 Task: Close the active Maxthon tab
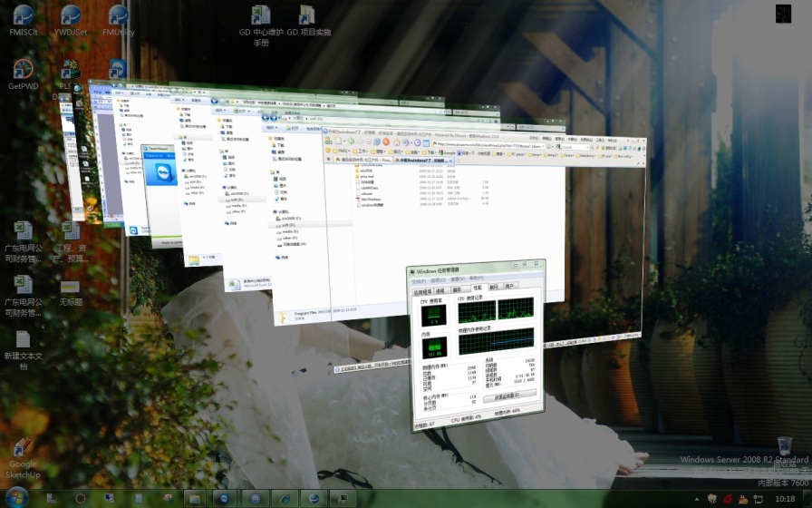[x=450, y=161]
